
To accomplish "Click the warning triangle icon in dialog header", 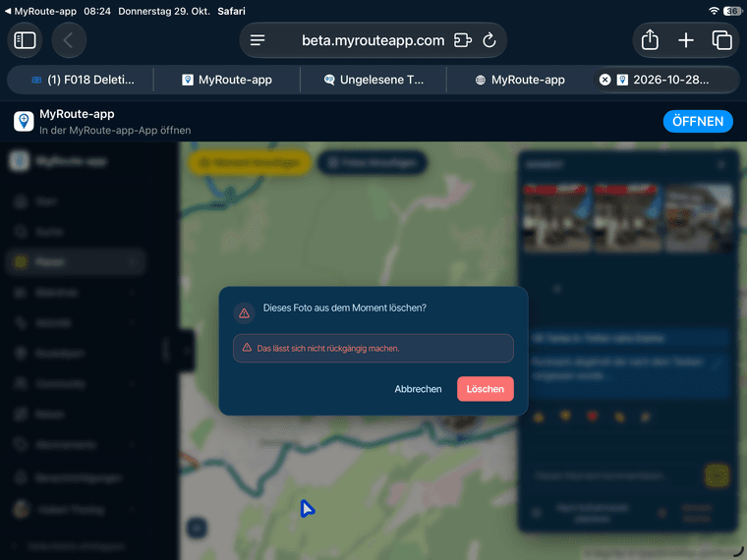I will pos(245,313).
